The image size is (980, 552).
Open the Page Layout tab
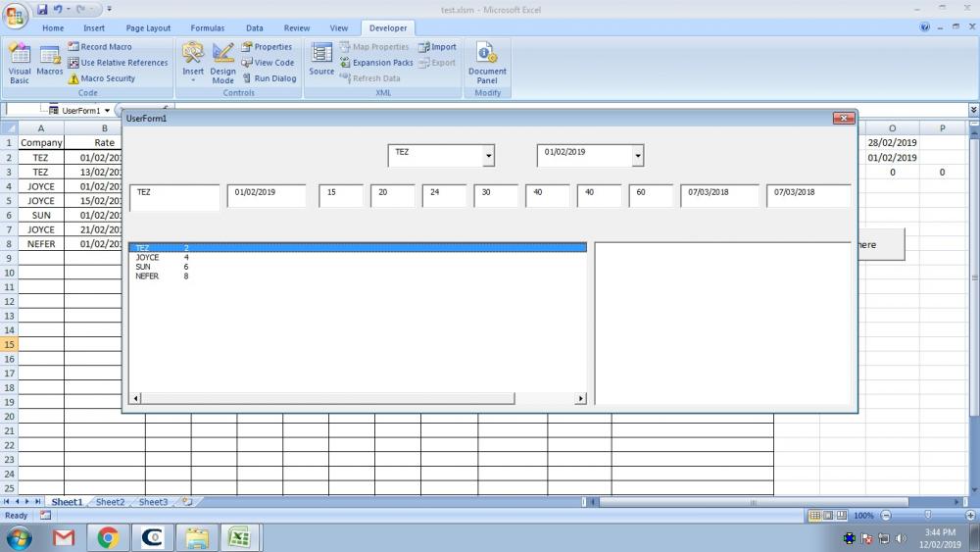coord(148,28)
